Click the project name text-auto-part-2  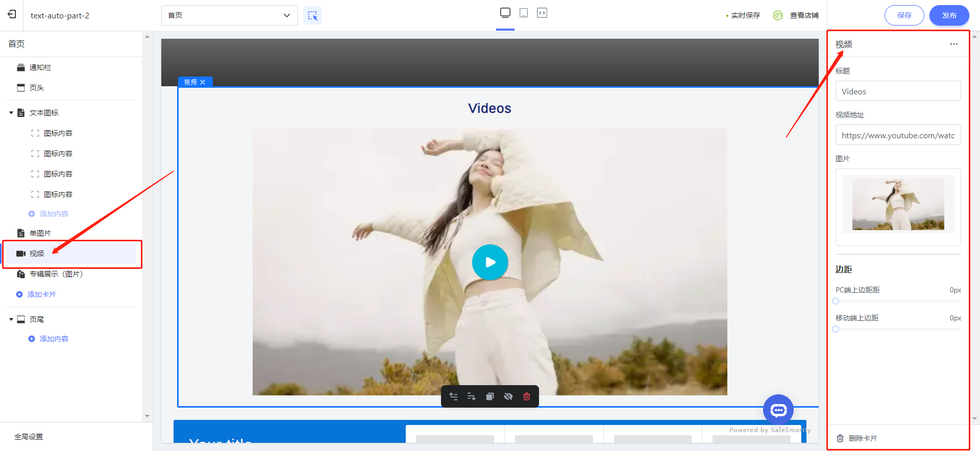(60, 15)
